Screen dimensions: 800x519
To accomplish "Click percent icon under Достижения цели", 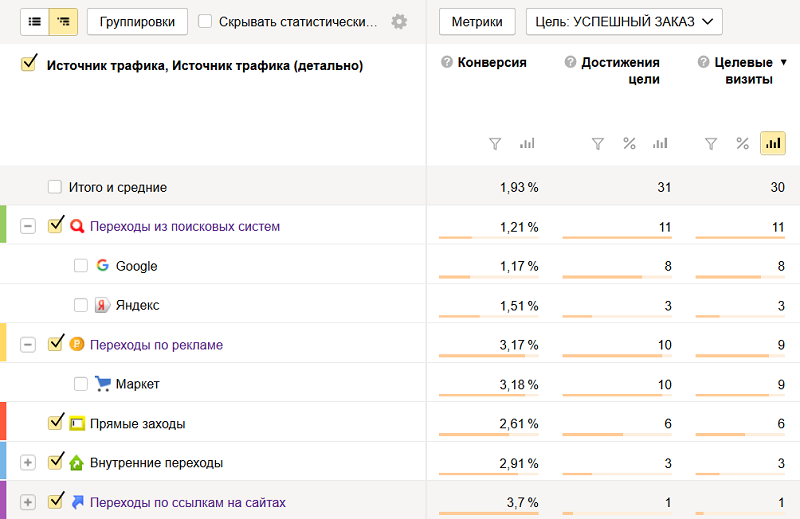I will [x=629, y=144].
